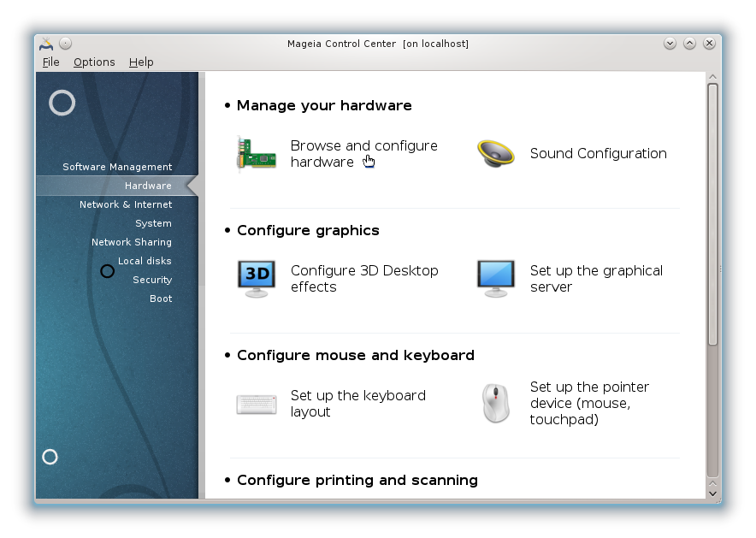This screenshot has width=756, height=538.
Task: Click the round pin button in title bar
Action: (66, 44)
